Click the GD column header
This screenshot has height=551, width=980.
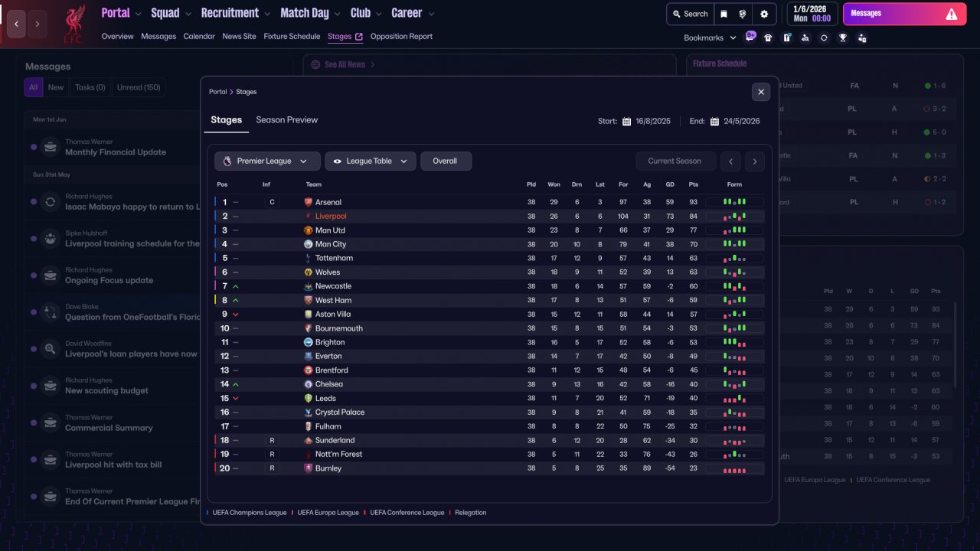[670, 184]
